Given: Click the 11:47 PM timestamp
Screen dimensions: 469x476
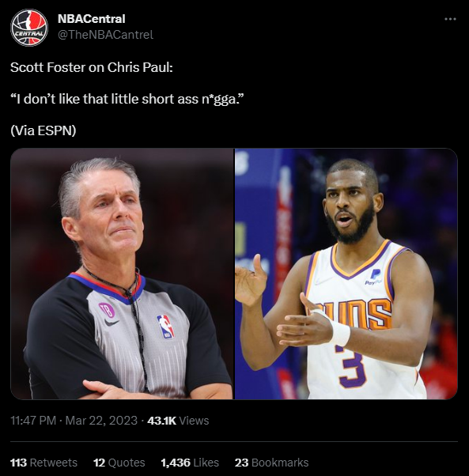Looking at the screenshot, I should coord(33,421).
